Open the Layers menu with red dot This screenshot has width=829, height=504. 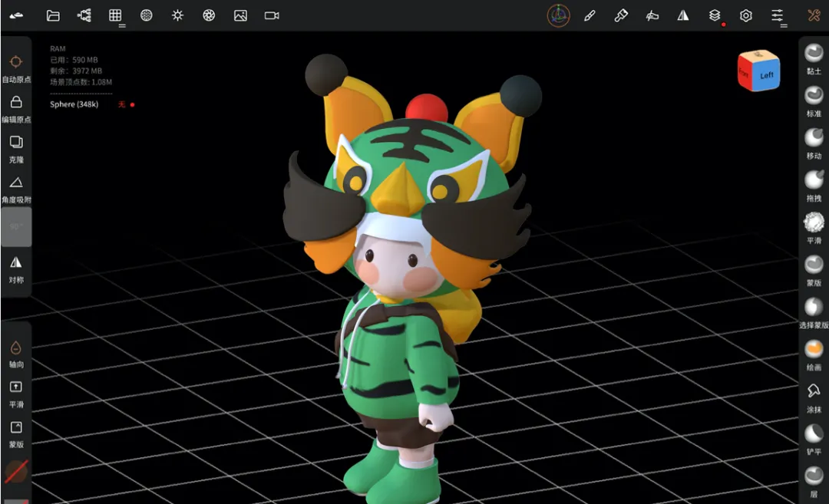[715, 15]
